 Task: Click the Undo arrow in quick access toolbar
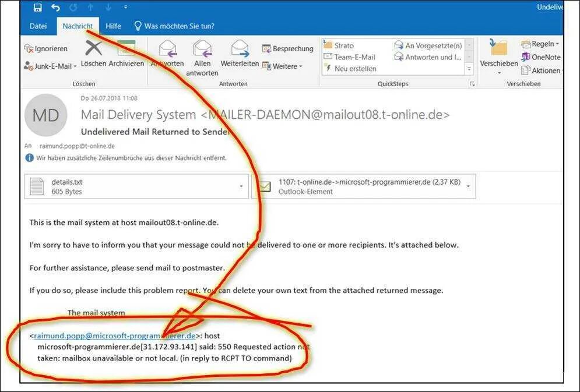coord(55,7)
